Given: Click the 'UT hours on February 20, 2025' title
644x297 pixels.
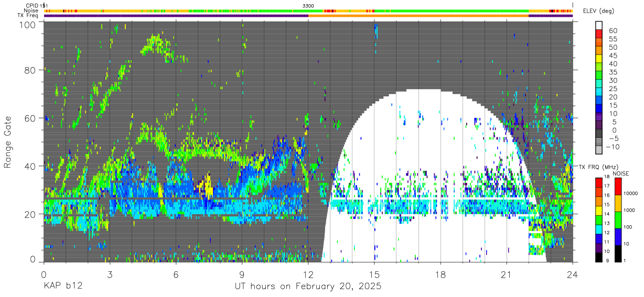Looking at the screenshot, I should click(308, 287).
